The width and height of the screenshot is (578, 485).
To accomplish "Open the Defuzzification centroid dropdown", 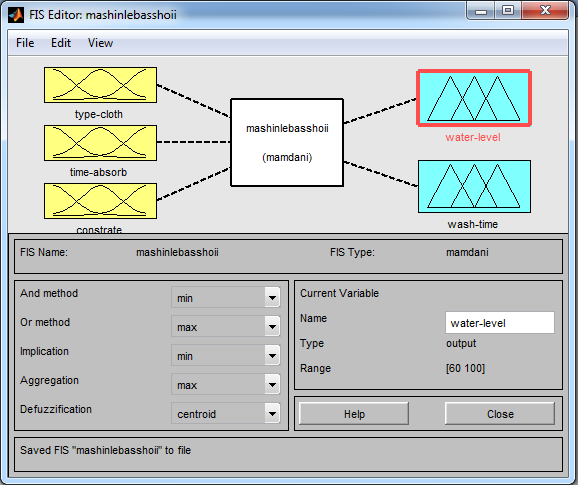I will [x=226, y=413].
